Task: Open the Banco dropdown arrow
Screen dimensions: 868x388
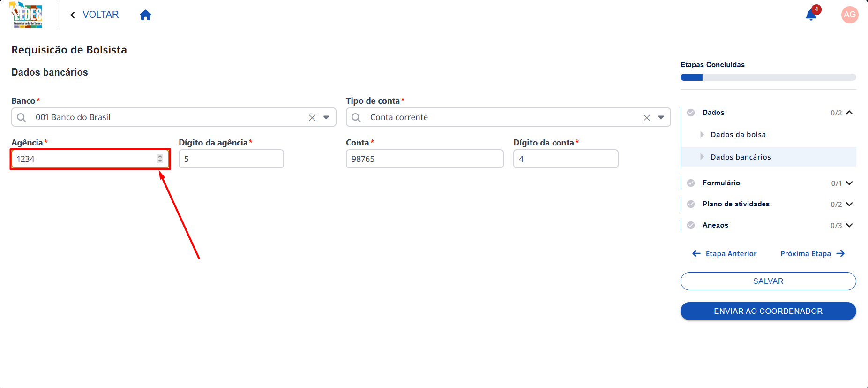Action: coord(326,117)
